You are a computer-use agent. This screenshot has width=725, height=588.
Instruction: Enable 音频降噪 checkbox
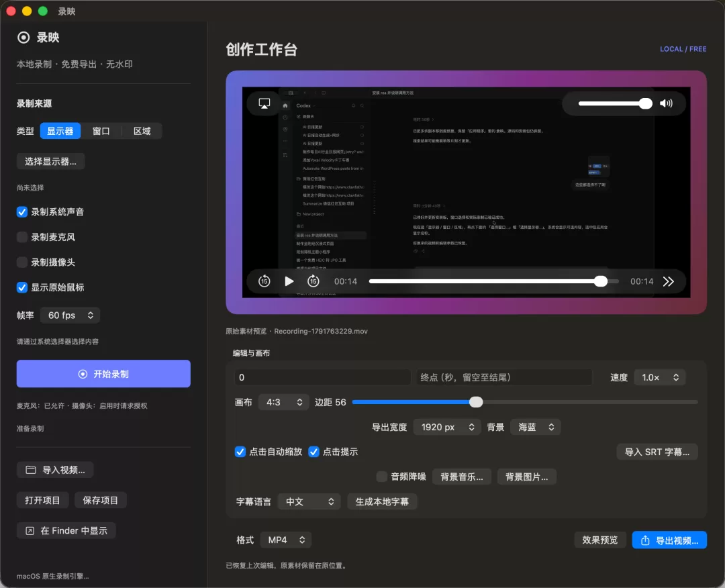click(381, 477)
